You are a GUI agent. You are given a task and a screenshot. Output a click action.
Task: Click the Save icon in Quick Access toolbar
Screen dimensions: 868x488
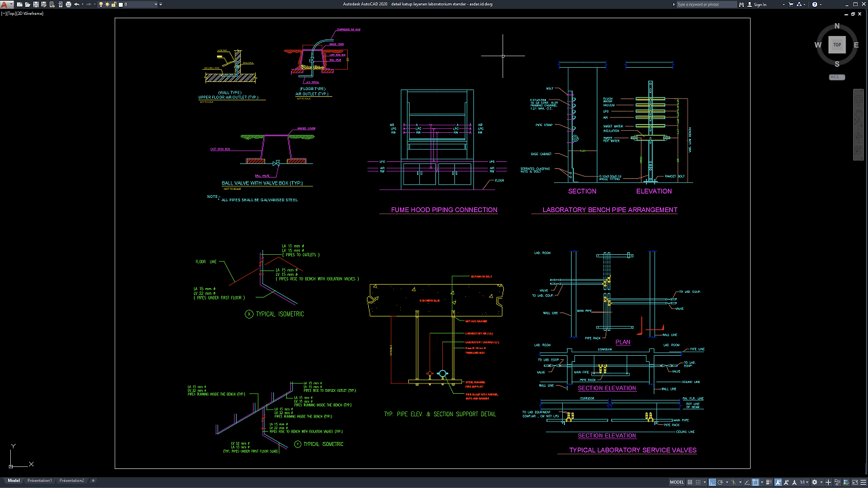click(36, 4)
